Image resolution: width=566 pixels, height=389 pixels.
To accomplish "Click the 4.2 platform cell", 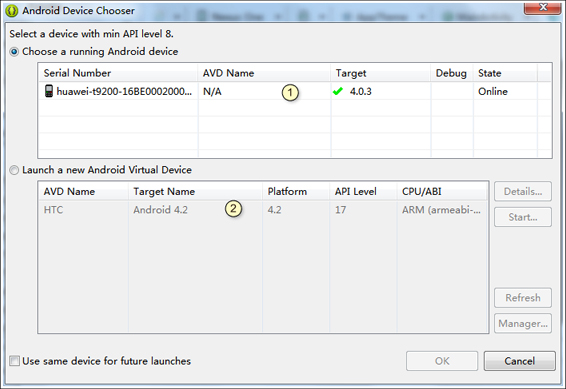I will (x=274, y=210).
